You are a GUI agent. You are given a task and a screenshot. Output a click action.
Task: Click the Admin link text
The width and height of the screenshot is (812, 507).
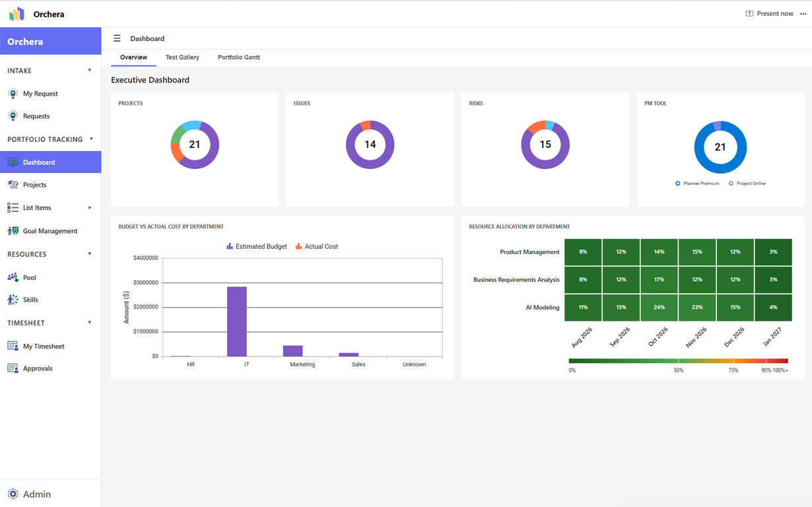click(x=37, y=494)
